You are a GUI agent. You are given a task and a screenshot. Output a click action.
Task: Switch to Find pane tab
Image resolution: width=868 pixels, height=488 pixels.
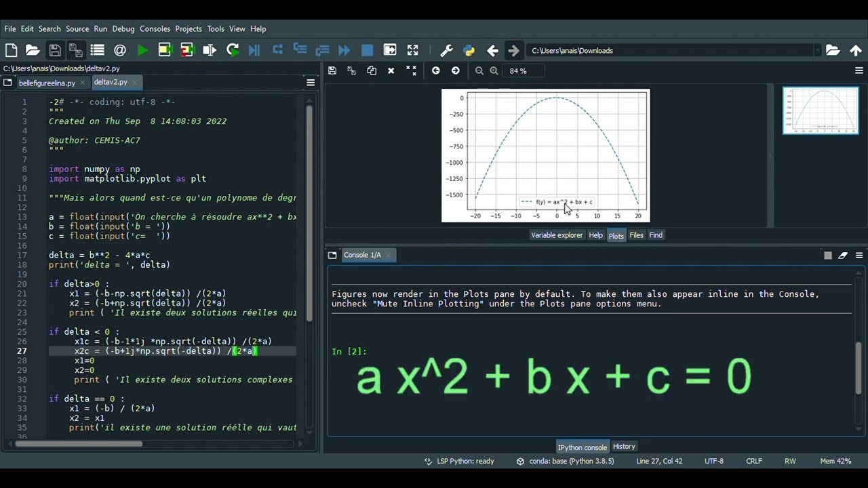(x=656, y=235)
